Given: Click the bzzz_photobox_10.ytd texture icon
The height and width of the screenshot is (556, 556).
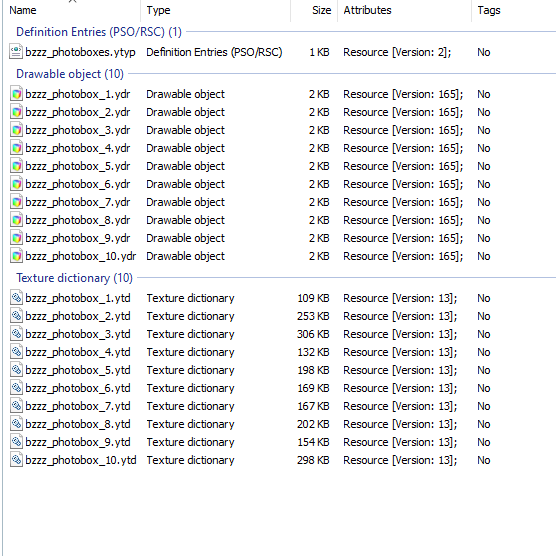Looking at the screenshot, I should click(16, 460).
